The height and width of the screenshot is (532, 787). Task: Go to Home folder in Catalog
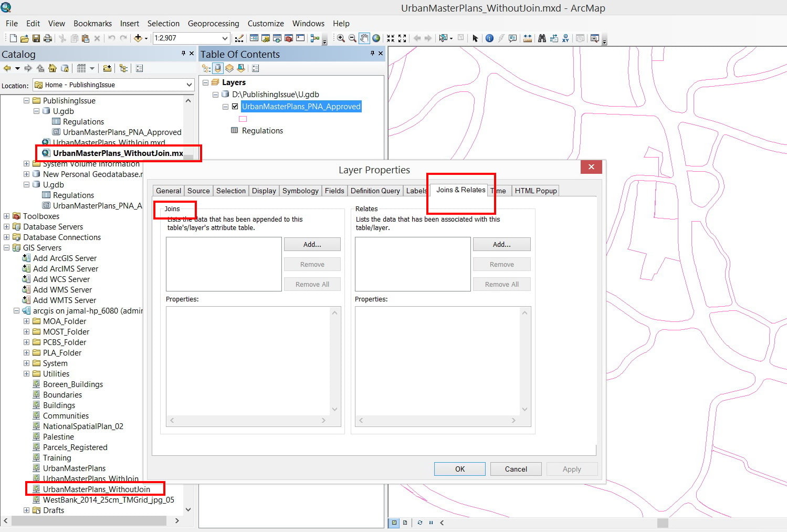coord(53,68)
